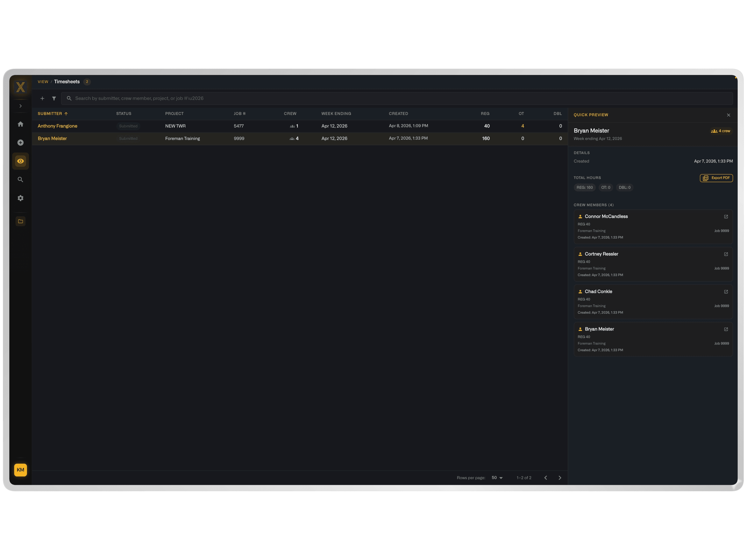
Task: Add a new timesheet with plus icon
Action: pyautogui.click(x=42, y=99)
